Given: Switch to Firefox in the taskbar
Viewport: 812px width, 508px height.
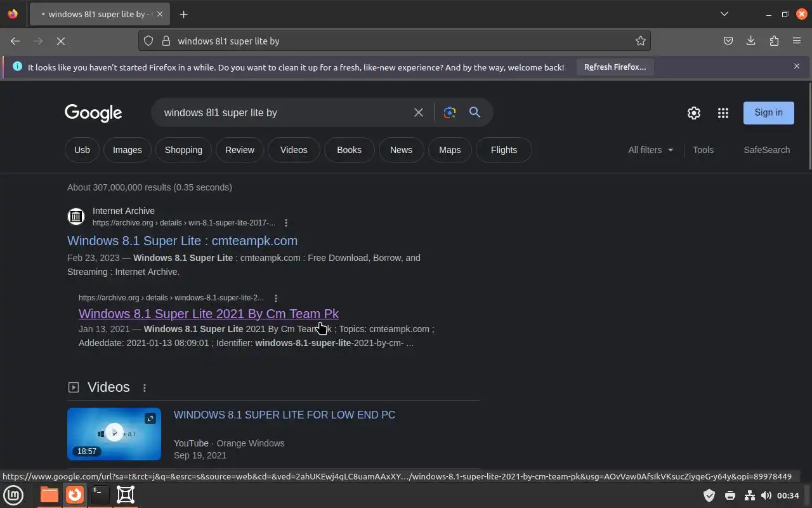Looking at the screenshot, I should pos(75,495).
